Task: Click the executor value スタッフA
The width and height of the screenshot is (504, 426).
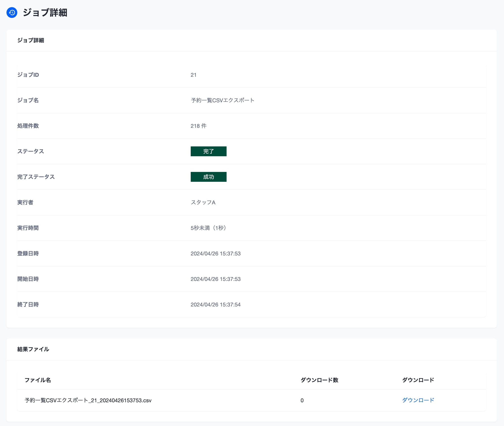Action: pos(203,202)
